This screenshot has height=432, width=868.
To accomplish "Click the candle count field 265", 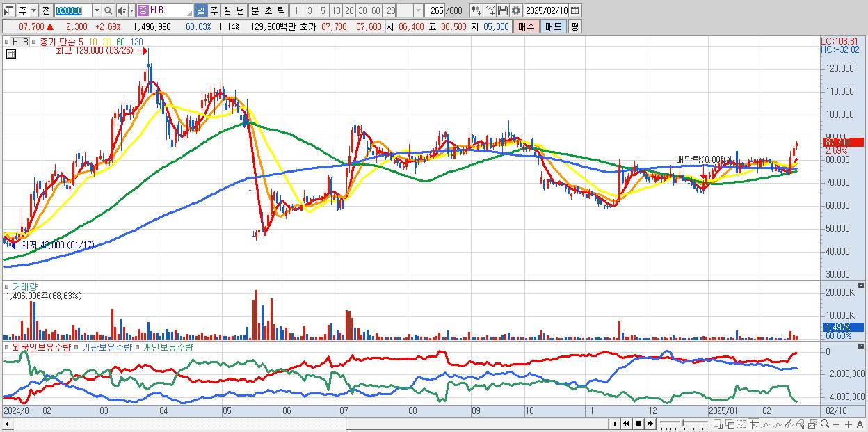I will pos(435,10).
